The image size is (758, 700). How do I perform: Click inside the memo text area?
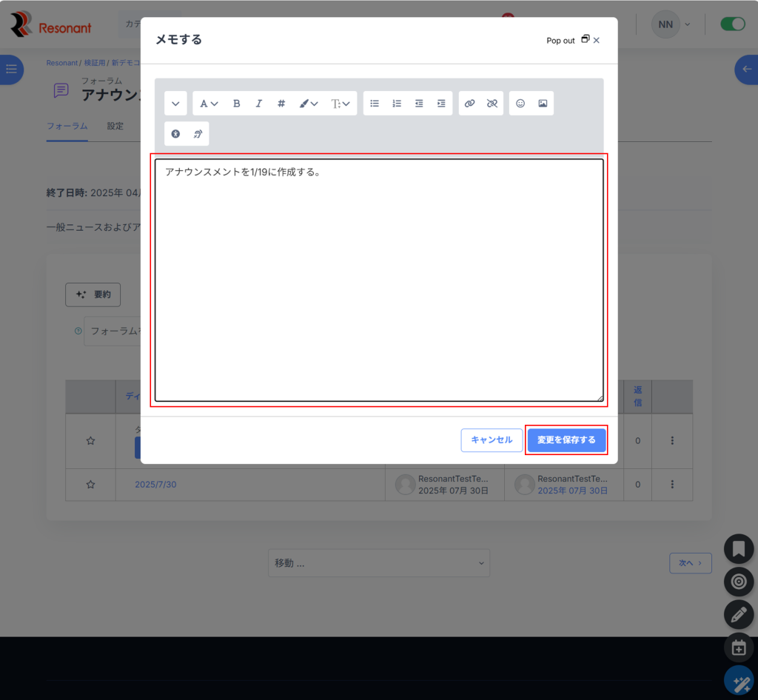(379, 281)
